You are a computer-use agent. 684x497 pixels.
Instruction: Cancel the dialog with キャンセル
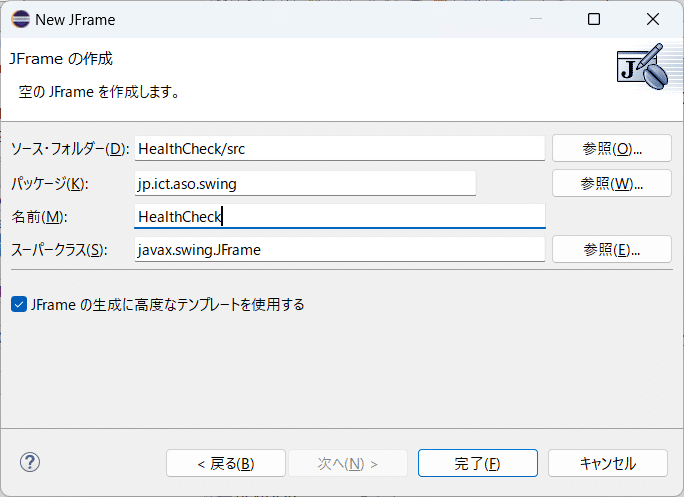click(x=608, y=463)
